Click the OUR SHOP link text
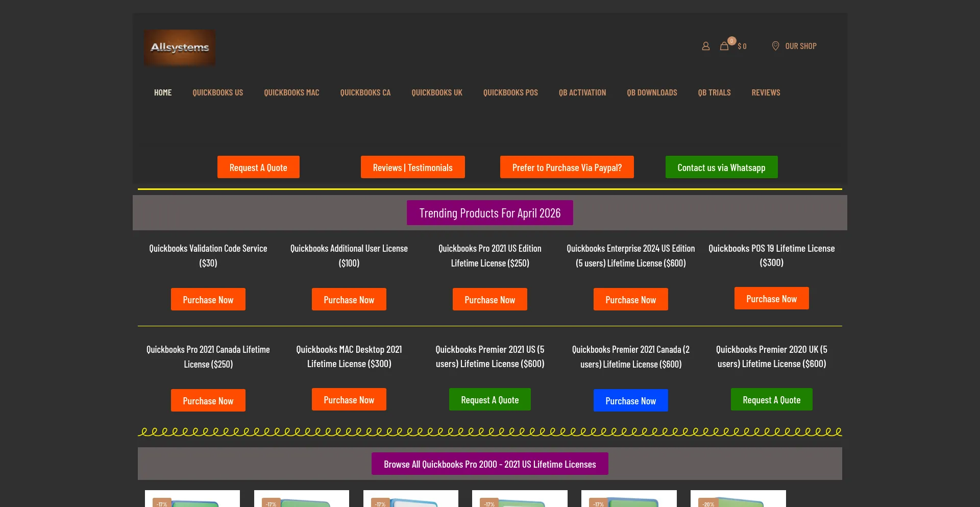This screenshot has height=507, width=980. 801,46
